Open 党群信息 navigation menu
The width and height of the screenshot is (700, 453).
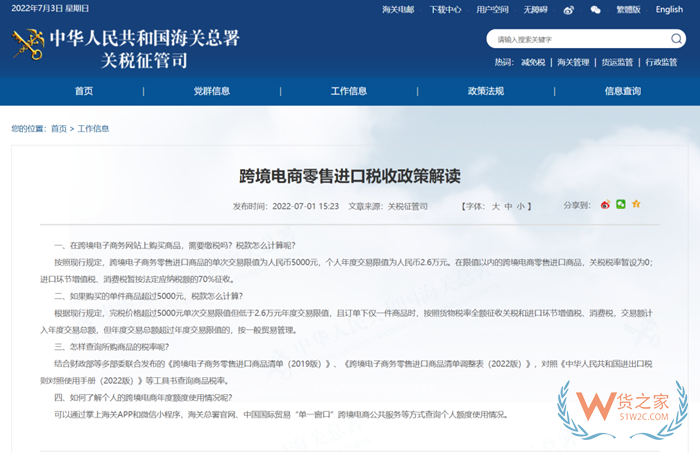pyautogui.click(x=212, y=91)
